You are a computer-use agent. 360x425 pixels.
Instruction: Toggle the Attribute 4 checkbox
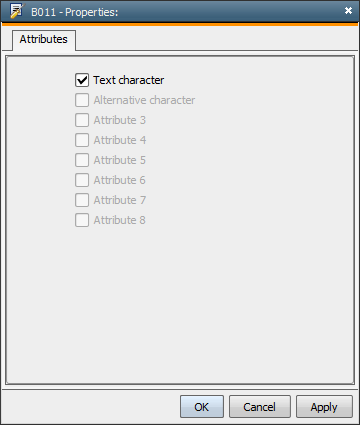coord(82,140)
